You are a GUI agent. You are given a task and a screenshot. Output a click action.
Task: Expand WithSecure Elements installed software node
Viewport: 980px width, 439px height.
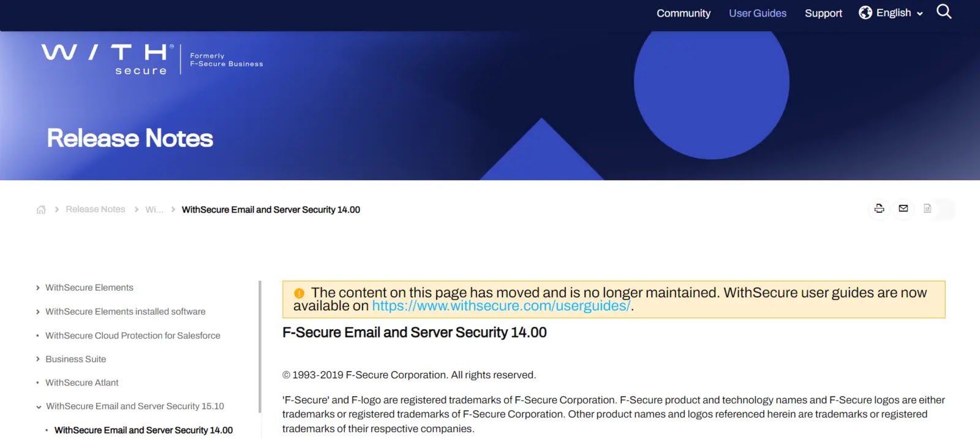38,311
